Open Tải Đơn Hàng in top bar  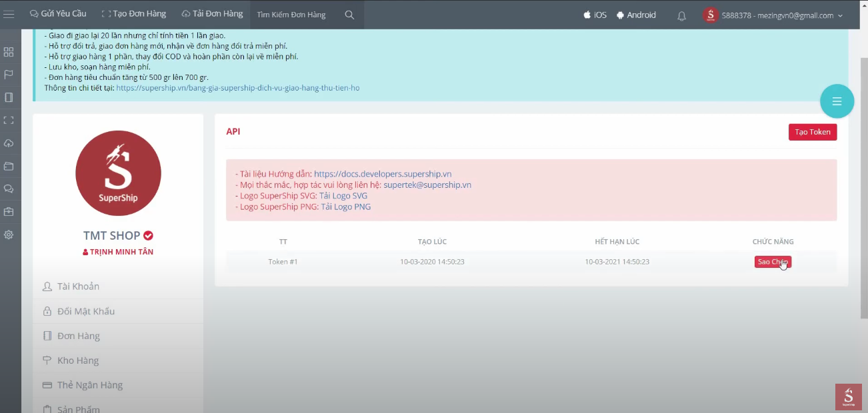pos(212,14)
